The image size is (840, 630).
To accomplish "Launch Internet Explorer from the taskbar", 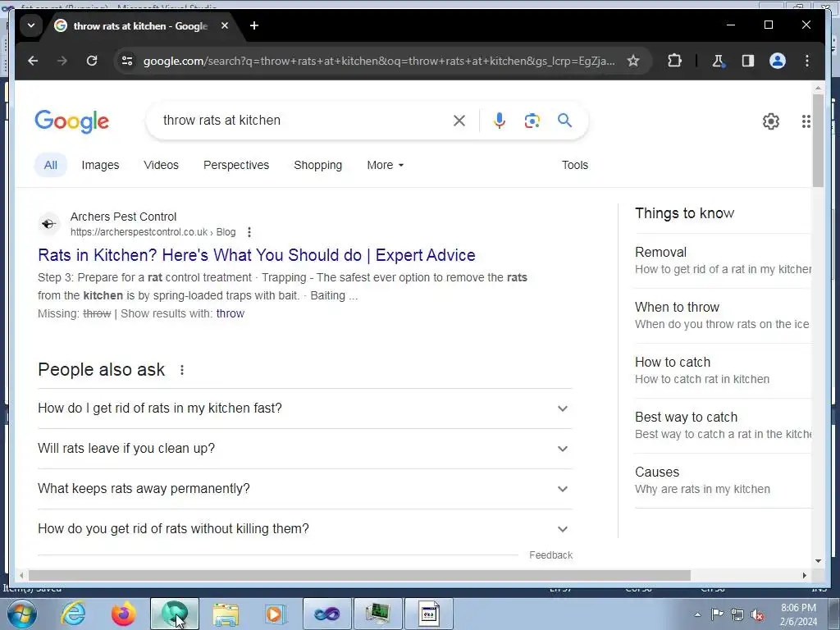I will [x=73, y=614].
